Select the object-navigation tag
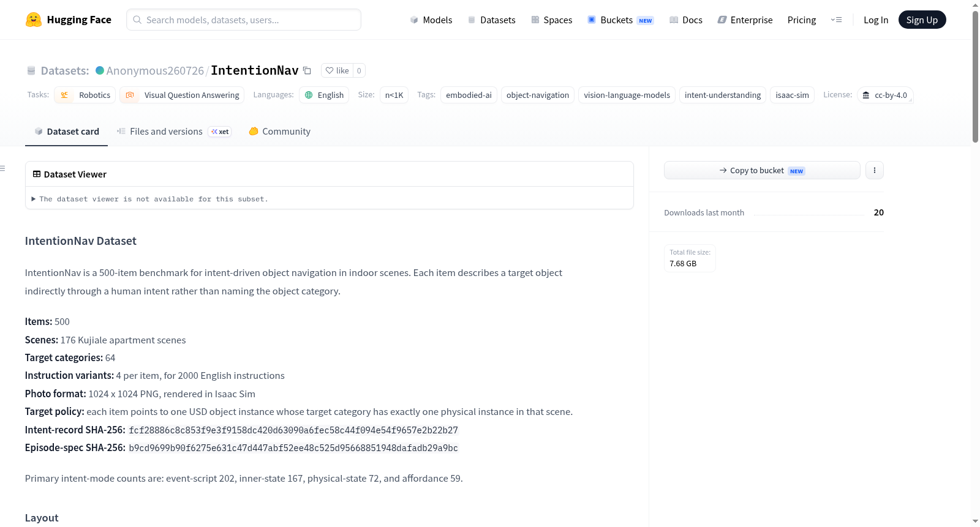This screenshot has height=527, width=980. pos(538,95)
